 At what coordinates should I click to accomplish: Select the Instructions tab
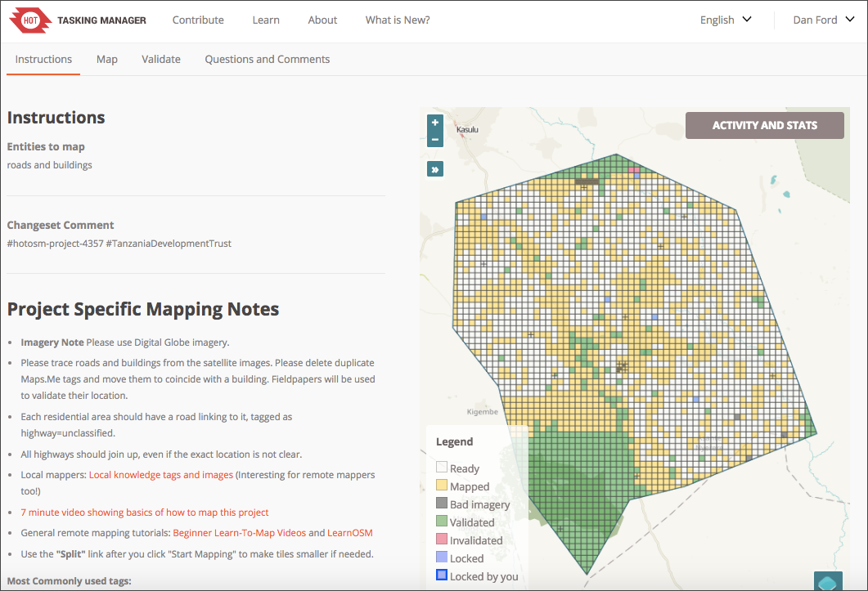click(x=43, y=59)
